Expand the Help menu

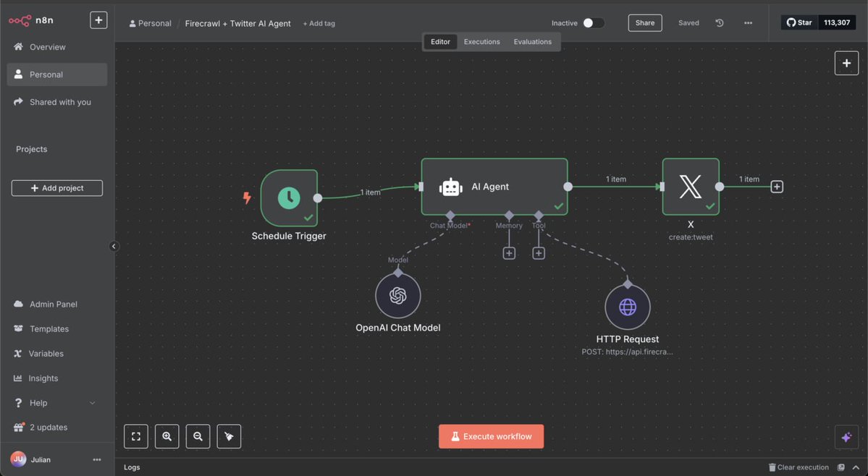click(54, 403)
